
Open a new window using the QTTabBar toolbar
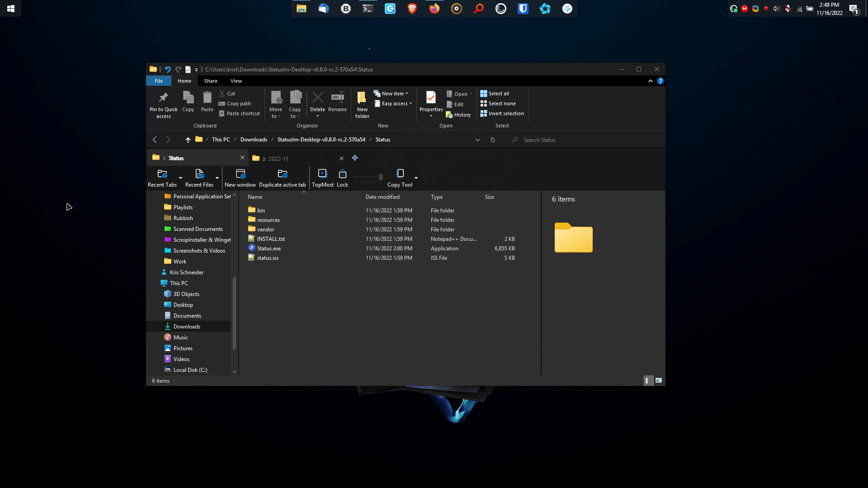(240, 177)
